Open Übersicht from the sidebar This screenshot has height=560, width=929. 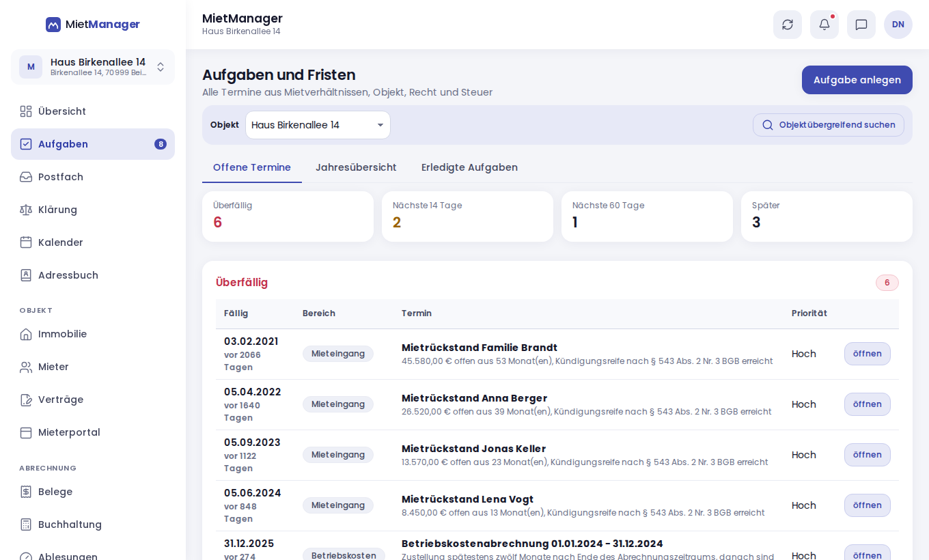click(93, 111)
